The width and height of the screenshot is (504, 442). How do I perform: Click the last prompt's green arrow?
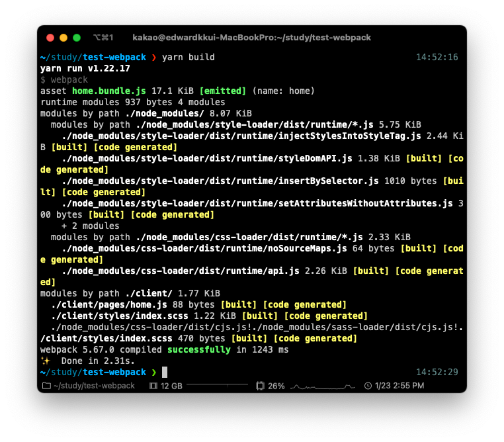point(154,373)
